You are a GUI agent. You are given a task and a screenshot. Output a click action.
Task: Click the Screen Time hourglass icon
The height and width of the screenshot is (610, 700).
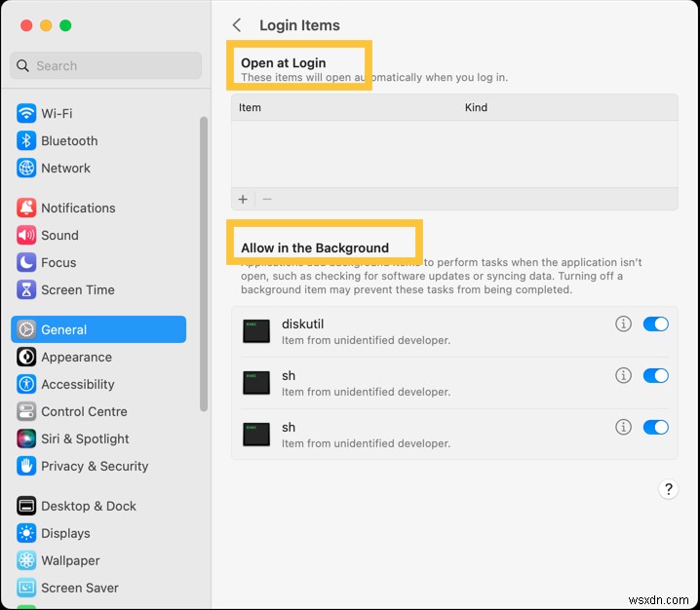pos(26,289)
